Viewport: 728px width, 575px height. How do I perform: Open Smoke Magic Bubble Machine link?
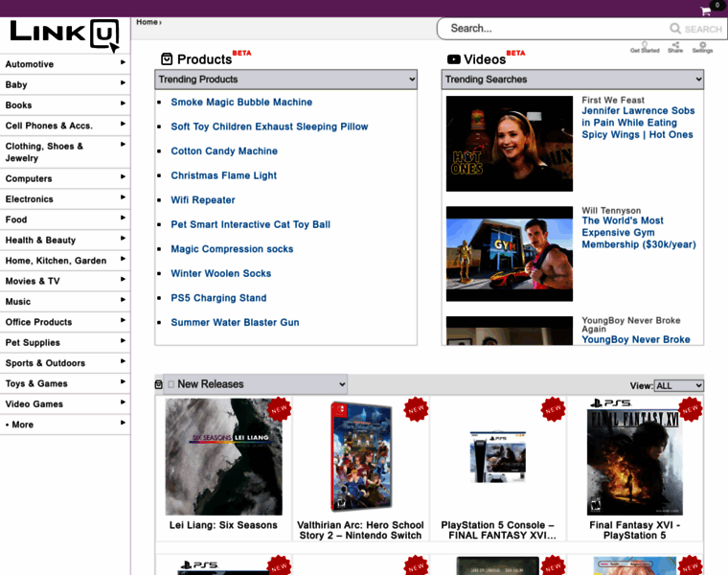coord(241,102)
